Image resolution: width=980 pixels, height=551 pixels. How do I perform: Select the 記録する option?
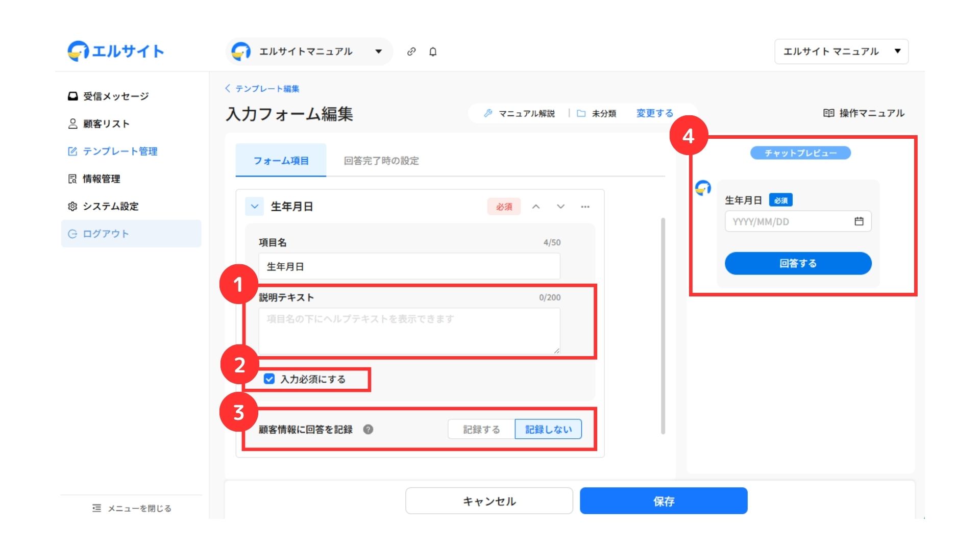tap(481, 430)
